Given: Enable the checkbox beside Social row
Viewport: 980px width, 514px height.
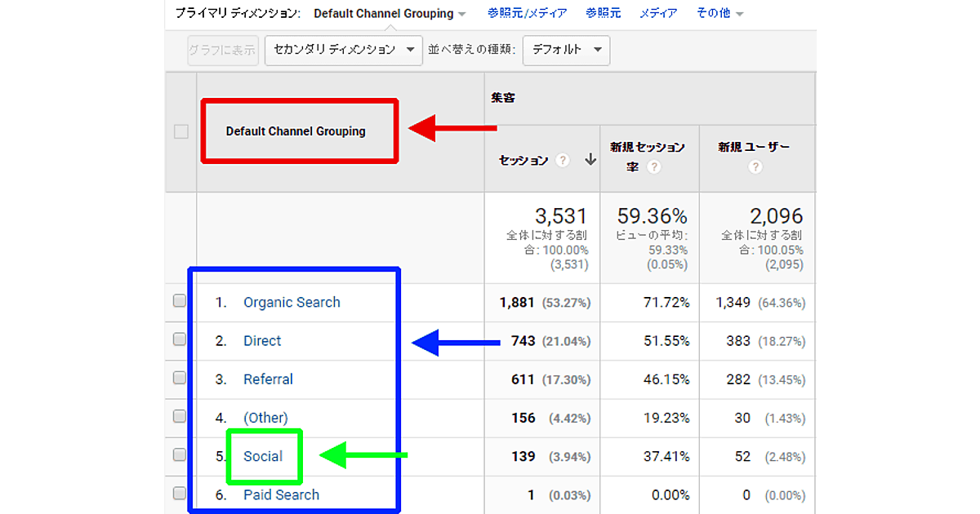Looking at the screenshot, I should 180,454.
